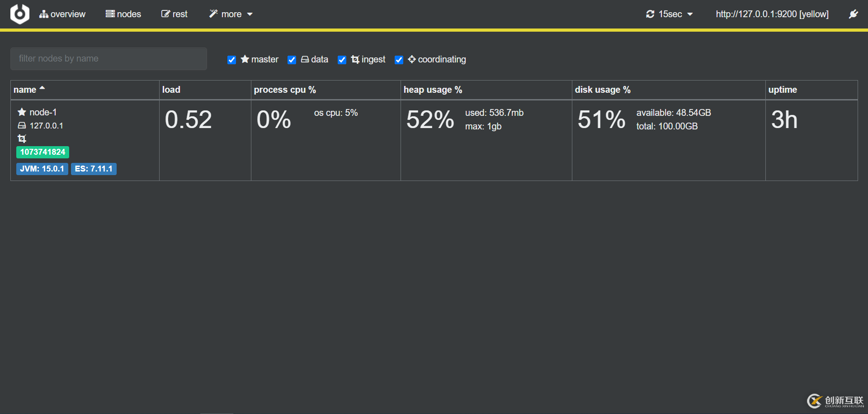Toggle the coordinating nodes checkbox
Image resolution: width=868 pixels, height=414 pixels.
coord(399,60)
